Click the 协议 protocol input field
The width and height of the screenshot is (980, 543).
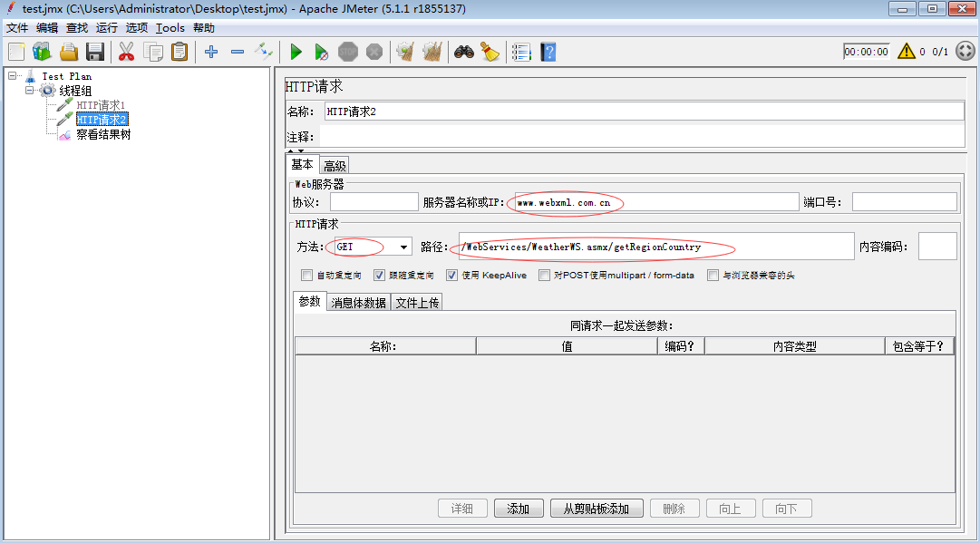point(374,202)
